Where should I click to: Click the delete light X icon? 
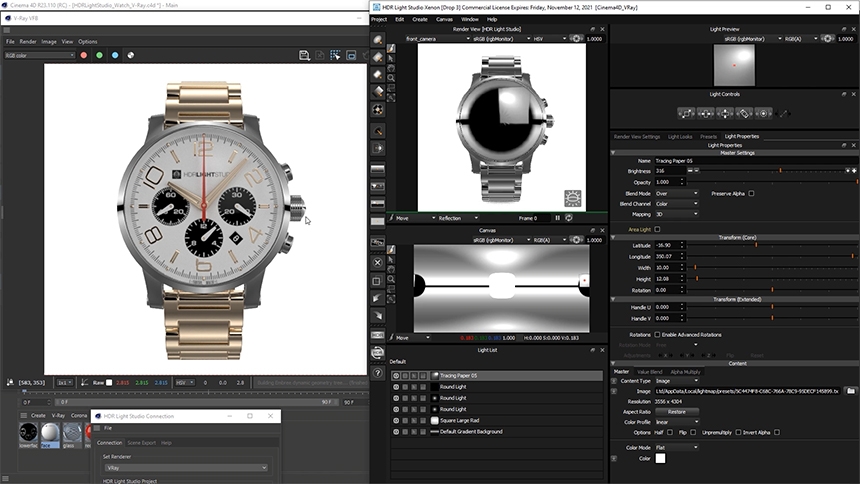coord(377,262)
